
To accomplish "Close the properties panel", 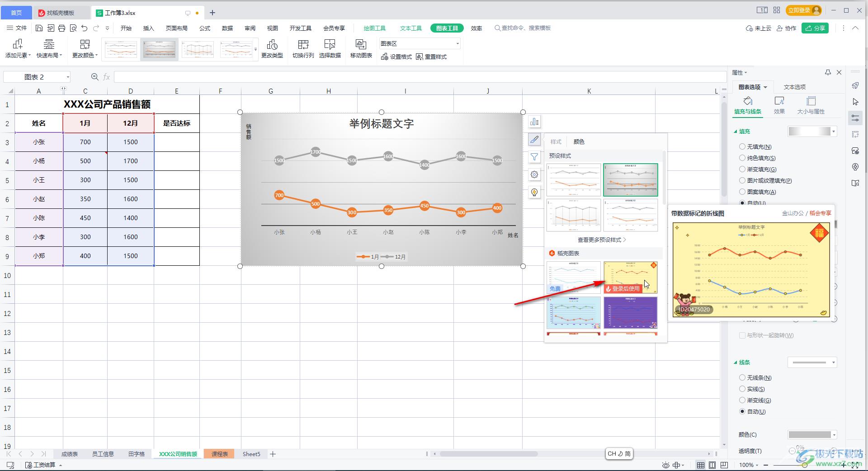I will (x=839, y=72).
